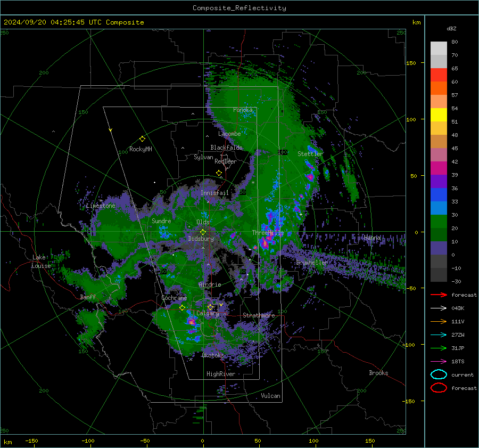Click the Strathmore label
Screen dimensions: 479x448
click(259, 315)
